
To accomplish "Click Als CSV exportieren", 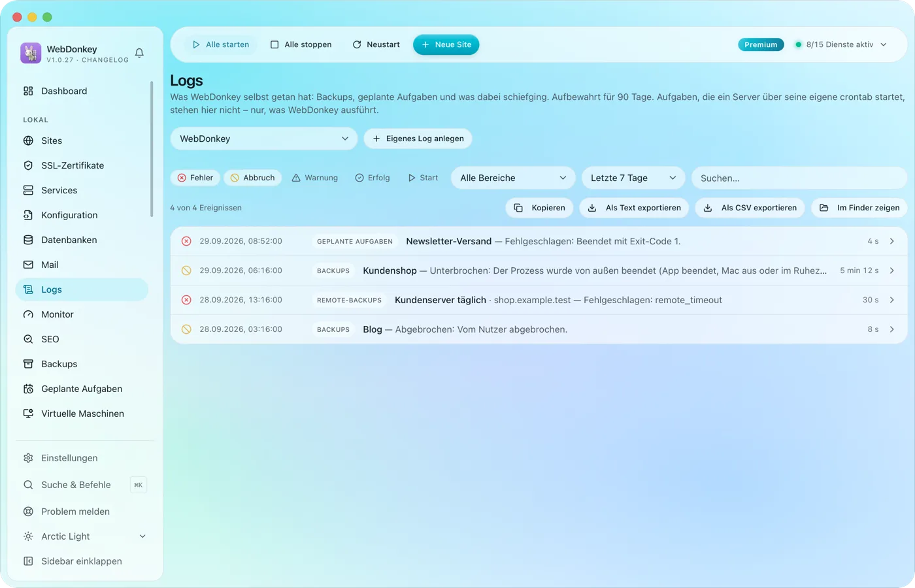I will 750,208.
